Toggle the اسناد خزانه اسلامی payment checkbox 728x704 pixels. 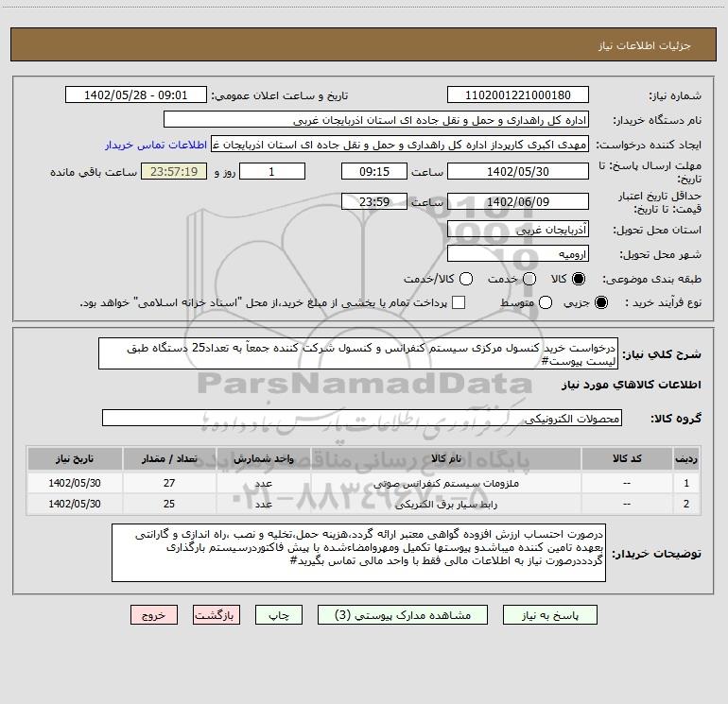tap(459, 302)
